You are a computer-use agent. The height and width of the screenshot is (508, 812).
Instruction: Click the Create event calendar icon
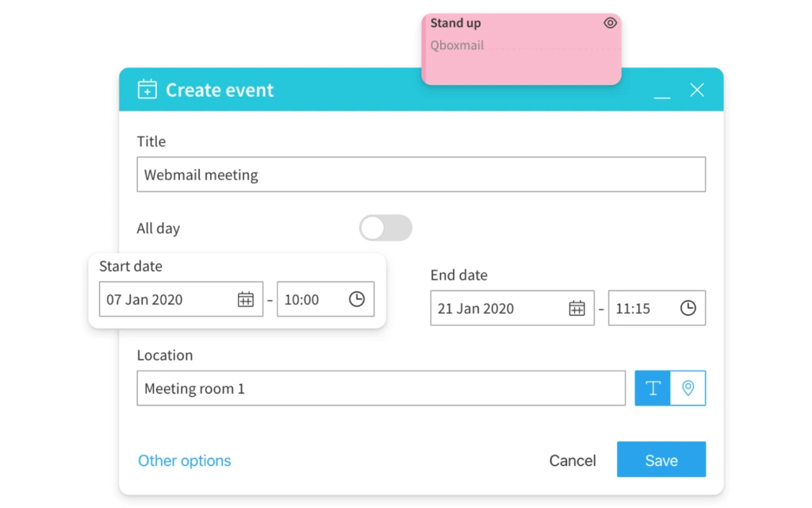pos(147,90)
